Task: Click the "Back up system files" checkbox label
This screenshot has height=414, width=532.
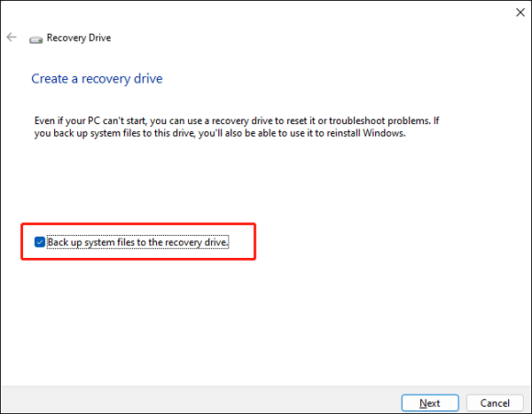Action: [137, 242]
